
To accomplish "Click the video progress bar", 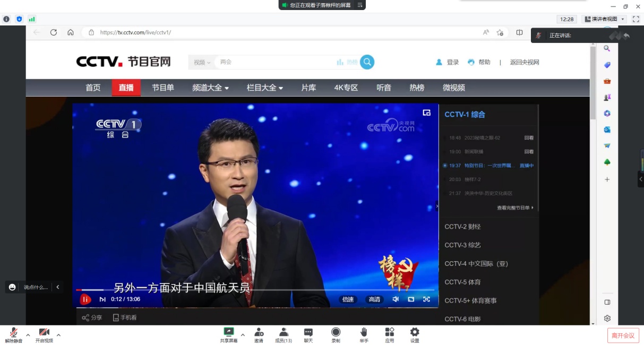I will [255, 290].
